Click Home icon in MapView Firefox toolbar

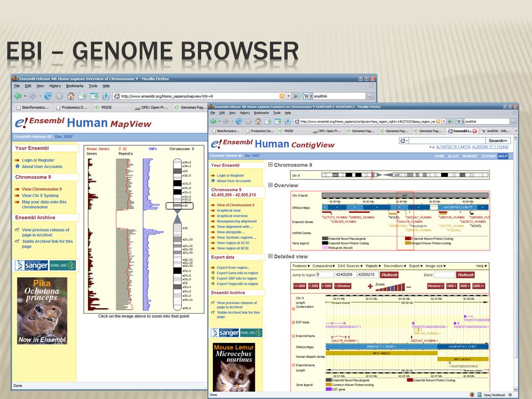[x=70, y=96]
